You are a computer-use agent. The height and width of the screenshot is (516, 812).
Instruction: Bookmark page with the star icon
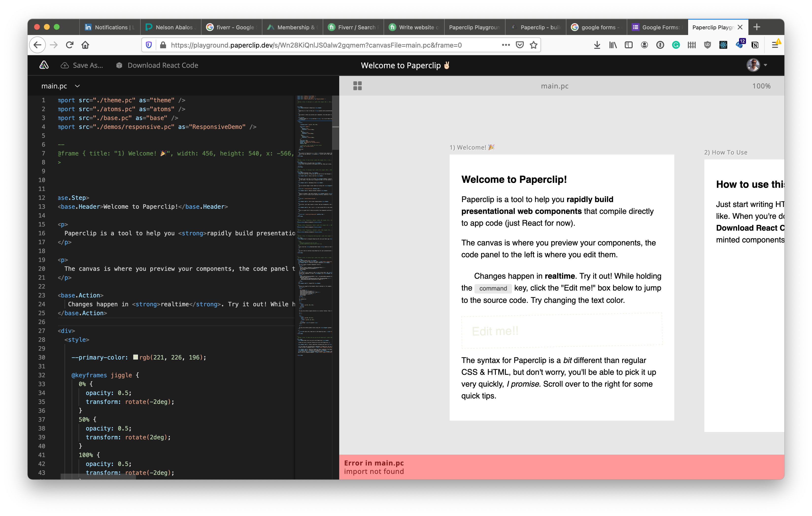pos(533,45)
